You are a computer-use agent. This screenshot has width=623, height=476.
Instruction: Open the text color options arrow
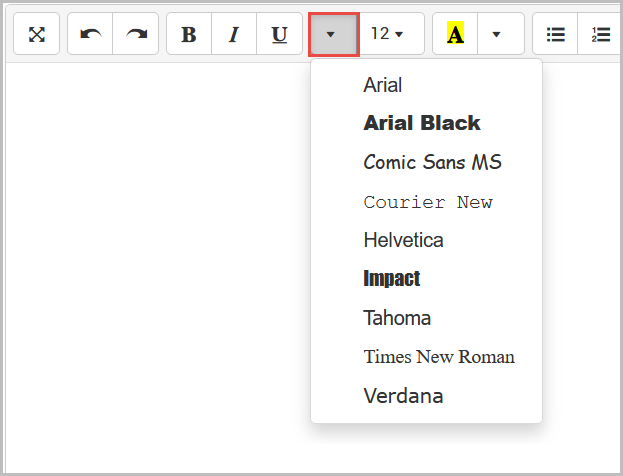[501, 34]
